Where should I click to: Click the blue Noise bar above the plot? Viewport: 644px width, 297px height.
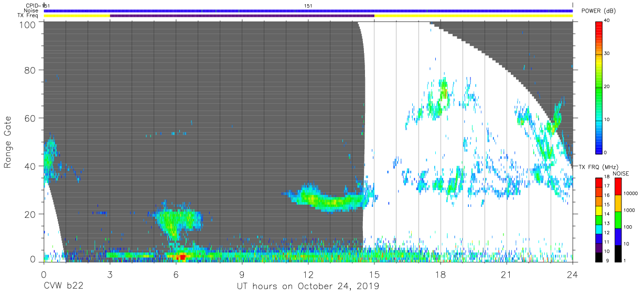308,10
